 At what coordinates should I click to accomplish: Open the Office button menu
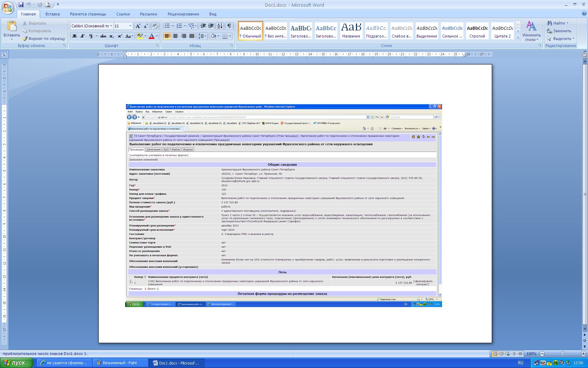point(8,8)
